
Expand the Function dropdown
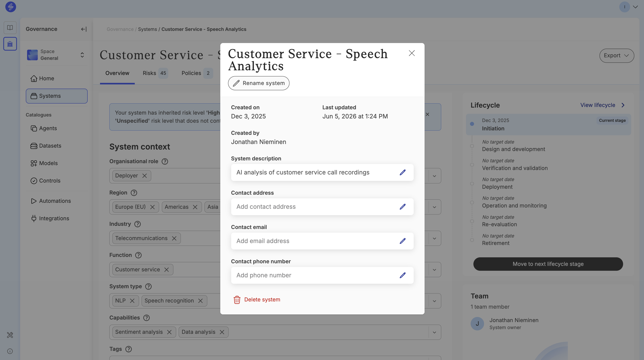point(435,270)
